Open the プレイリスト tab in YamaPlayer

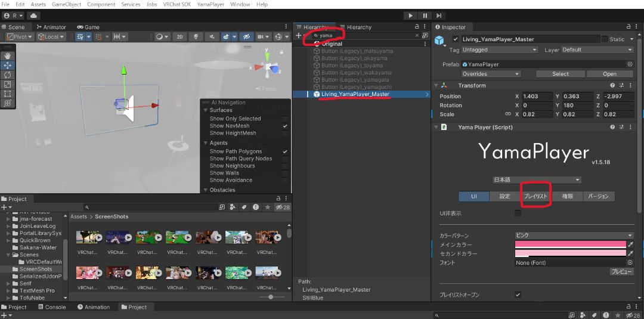(x=536, y=196)
